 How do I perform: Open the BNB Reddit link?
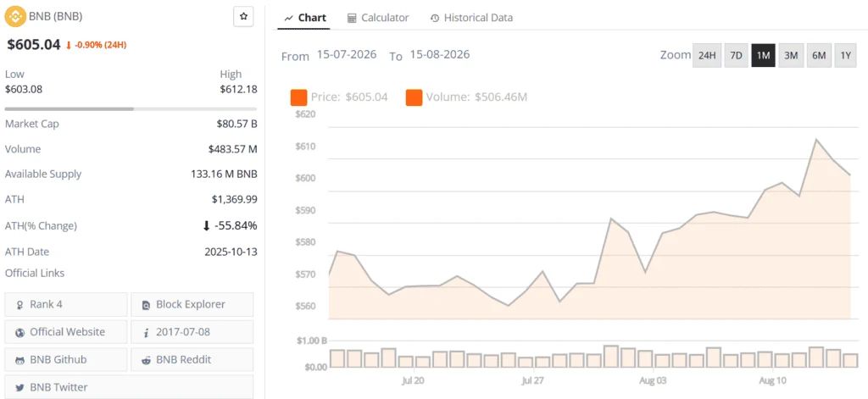click(192, 360)
